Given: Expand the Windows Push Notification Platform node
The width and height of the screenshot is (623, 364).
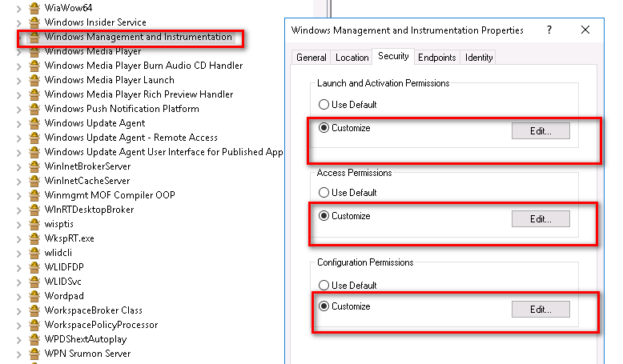Looking at the screenshot, I should click(x=18, y=109).
